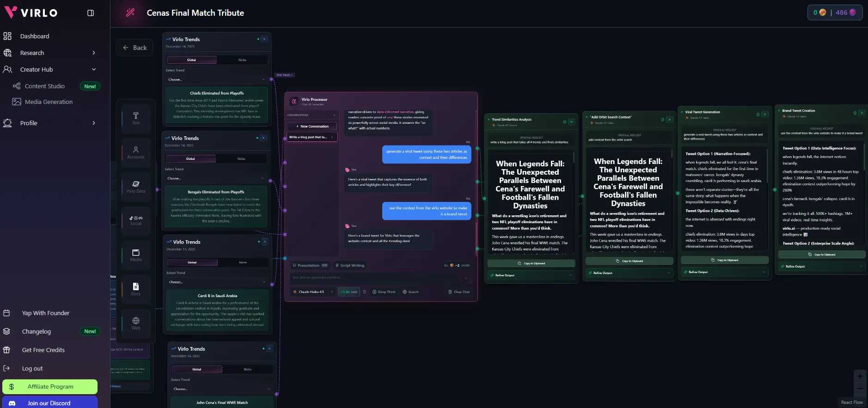Open Select Trend dropdown on the Bengals card
Viewport: 868px width, 408px height.
coord(215,178)
